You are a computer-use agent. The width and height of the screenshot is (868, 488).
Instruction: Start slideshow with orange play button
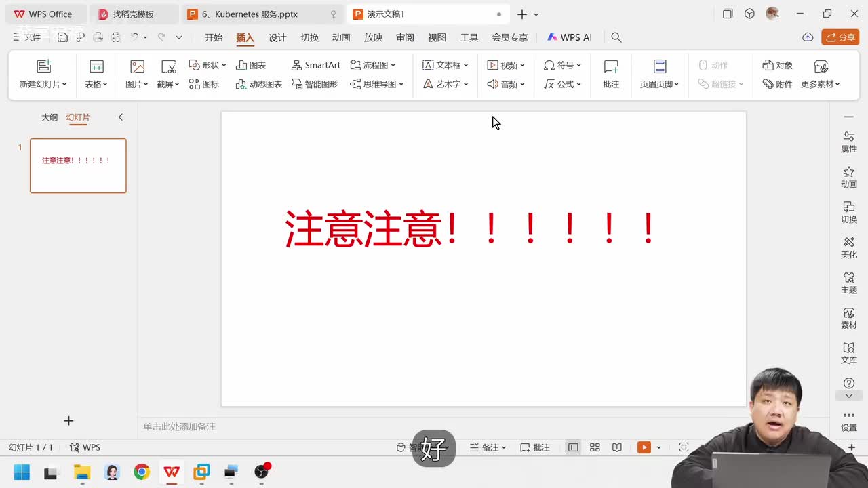(x=644, y=447)
